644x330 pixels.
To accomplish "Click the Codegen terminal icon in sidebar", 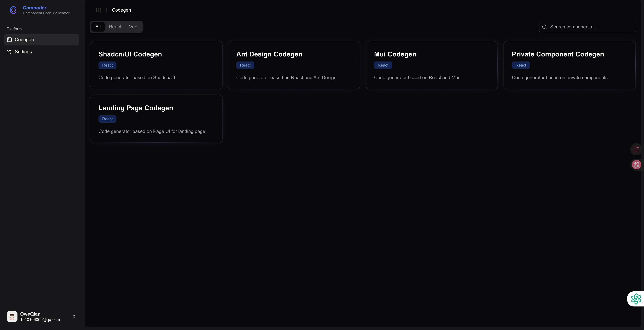I will 10,39.
